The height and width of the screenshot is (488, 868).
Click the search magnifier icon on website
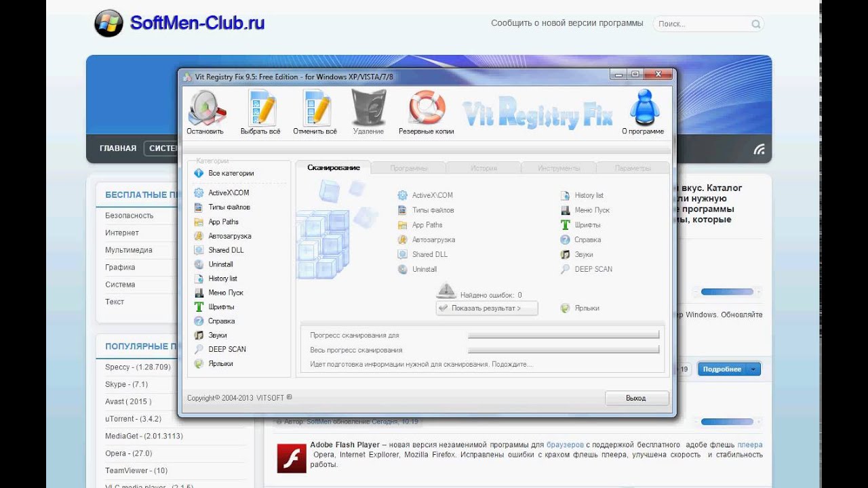(x=756, y=24)
